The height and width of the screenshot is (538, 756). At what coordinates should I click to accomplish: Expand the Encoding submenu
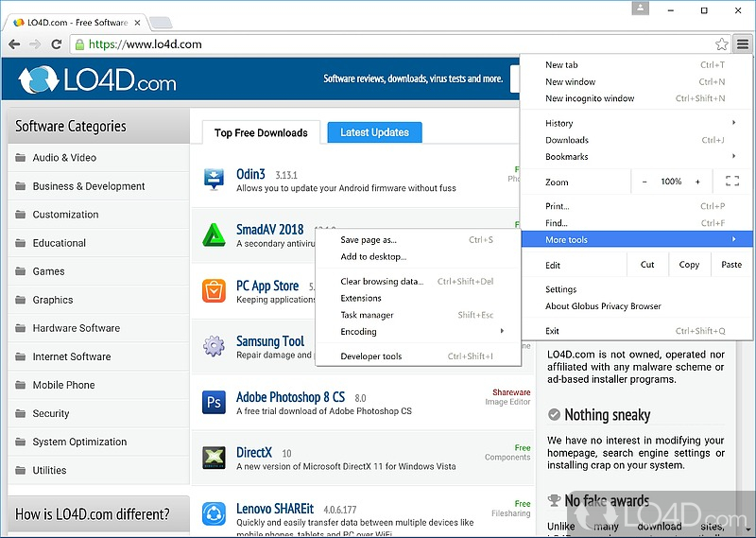[x=418, y=332]
